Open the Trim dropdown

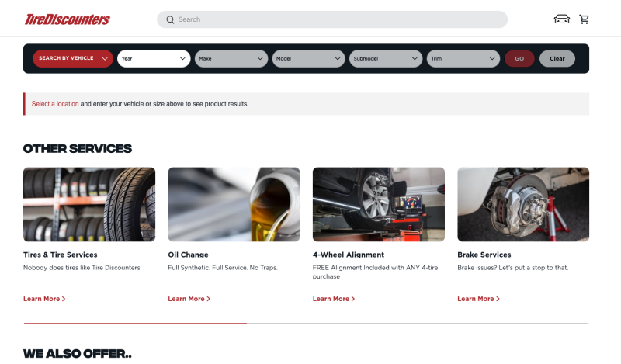pyautogui.click(x=463, y=58)
